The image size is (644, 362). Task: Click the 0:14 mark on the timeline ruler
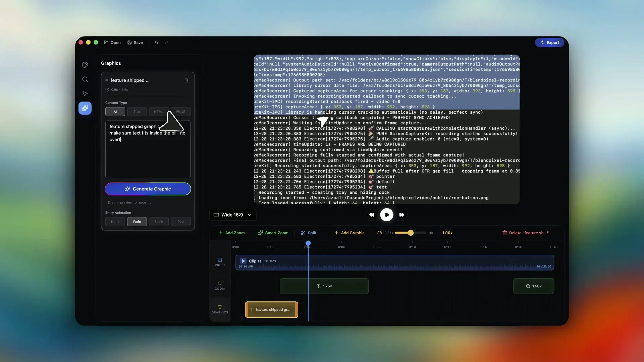pos(483,247)
